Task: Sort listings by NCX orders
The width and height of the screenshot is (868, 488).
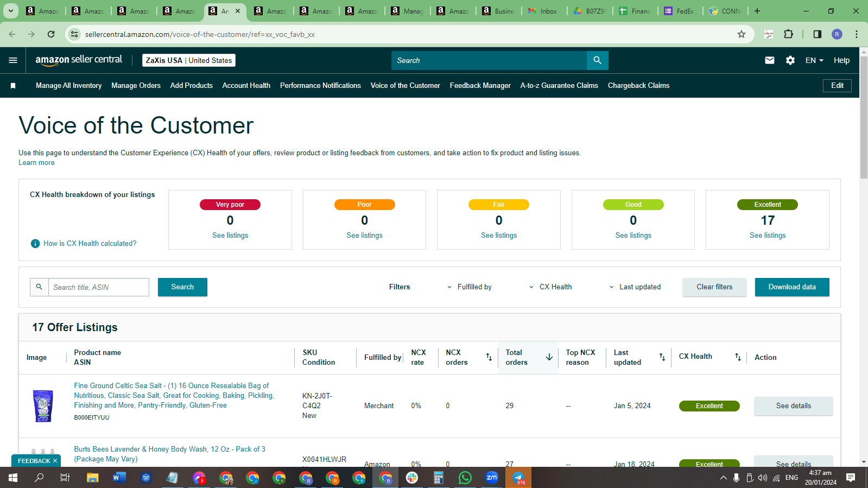Action: click(489, 357)
